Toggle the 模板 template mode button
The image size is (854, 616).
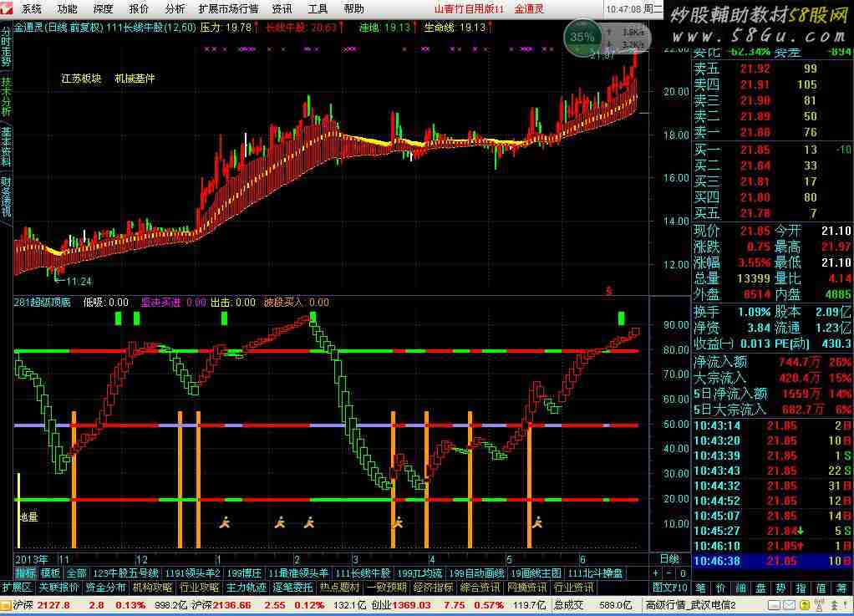(50, 573)
